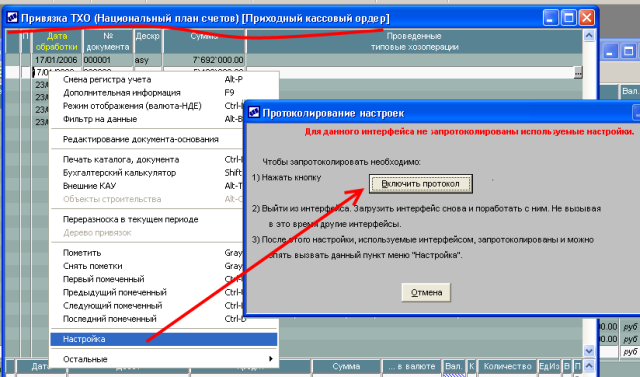Click 'ЕдИз' header in bottom table
The image size is (640, 377).
pos(549,366)
